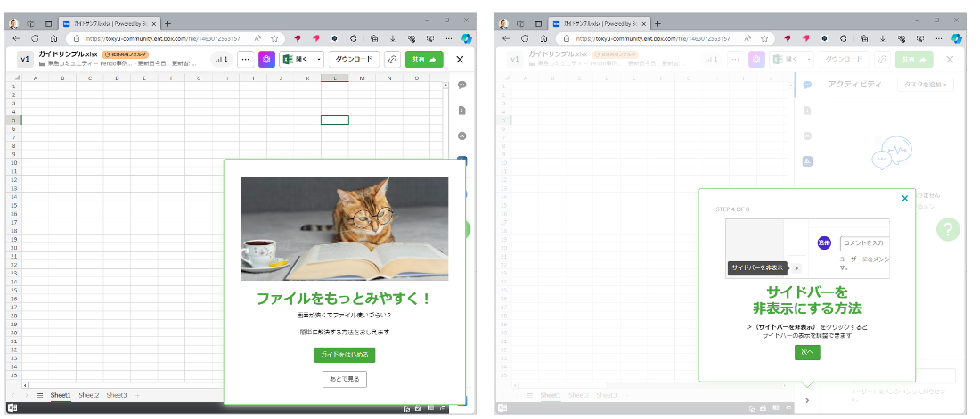The image size is (980, 419).
Task: Click activity chat icon in right window sidebar
Action: pyautogui.click(x=807, y=85)
